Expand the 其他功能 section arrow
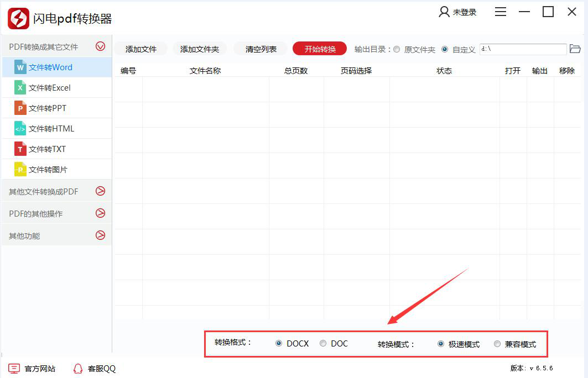This screenshot has height=378, width=588. [100, 235]
